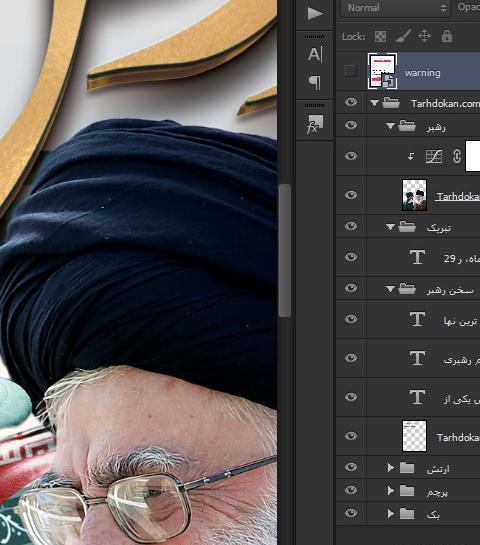Open the Paragraph panel icon

315,83
